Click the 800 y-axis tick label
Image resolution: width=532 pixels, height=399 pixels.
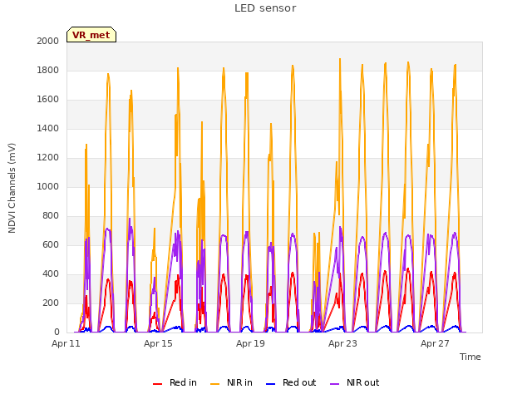51,216
